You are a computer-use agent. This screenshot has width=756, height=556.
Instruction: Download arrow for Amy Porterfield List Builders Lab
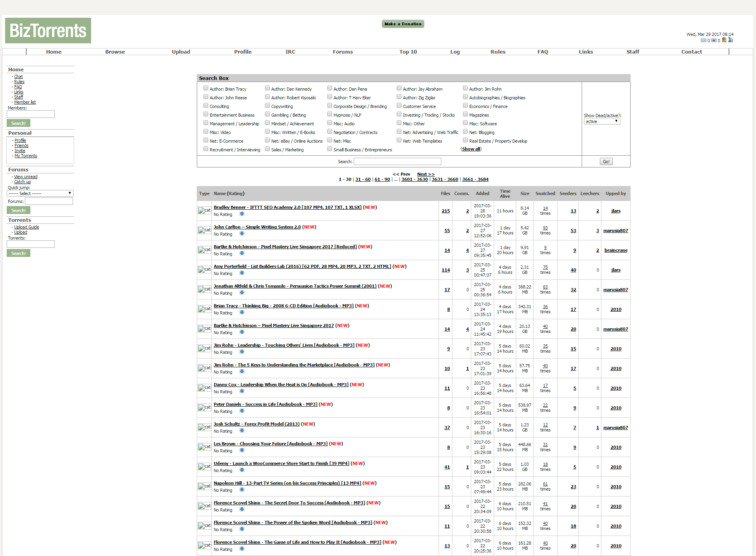(242, 273)
